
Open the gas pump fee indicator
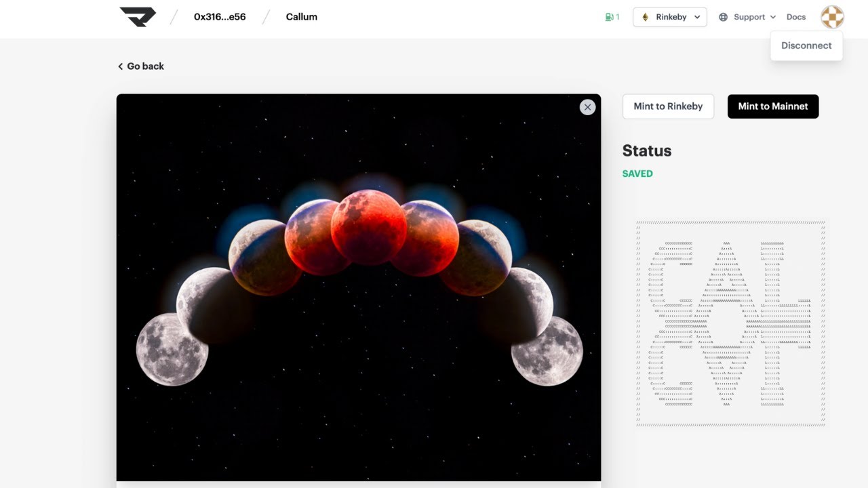[x=612, y=17]
